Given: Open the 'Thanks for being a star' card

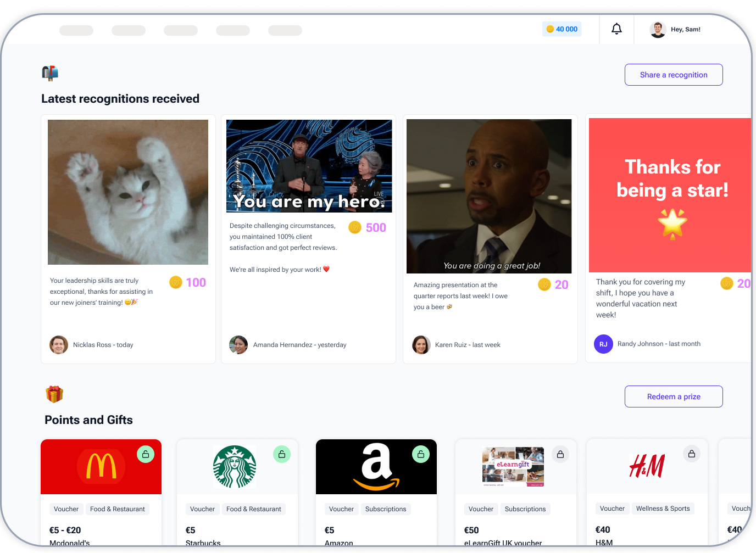Looking at the screenshot, I should click(x=670, y=195).
